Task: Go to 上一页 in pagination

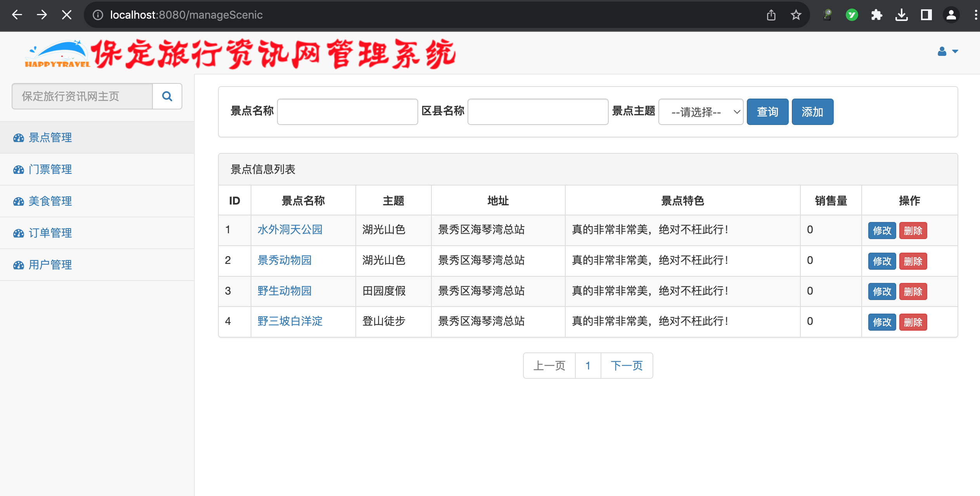Action: (x=549, y=366)
